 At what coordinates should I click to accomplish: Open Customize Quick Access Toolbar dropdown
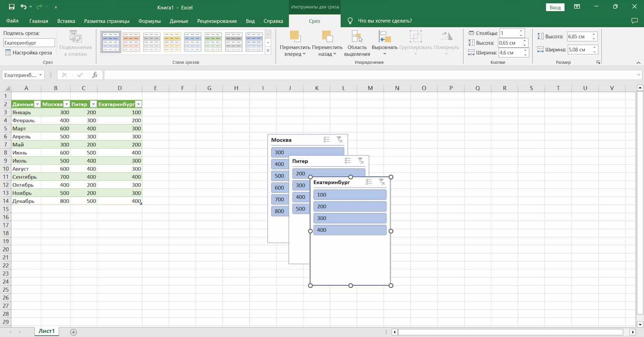pyautogui.click(x=56, y=7)
